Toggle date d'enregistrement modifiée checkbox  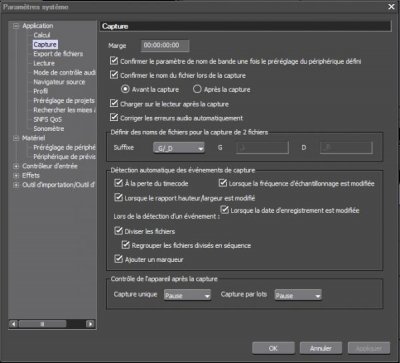[x=225, y=210]
